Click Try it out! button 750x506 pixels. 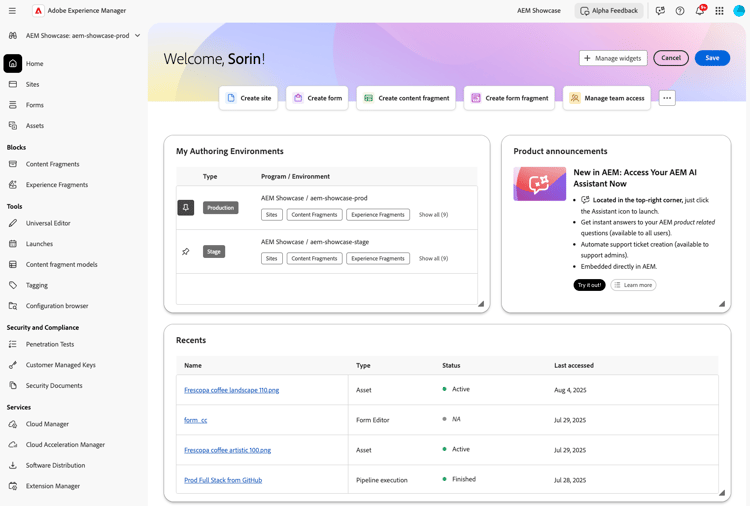tap(589, 285)
